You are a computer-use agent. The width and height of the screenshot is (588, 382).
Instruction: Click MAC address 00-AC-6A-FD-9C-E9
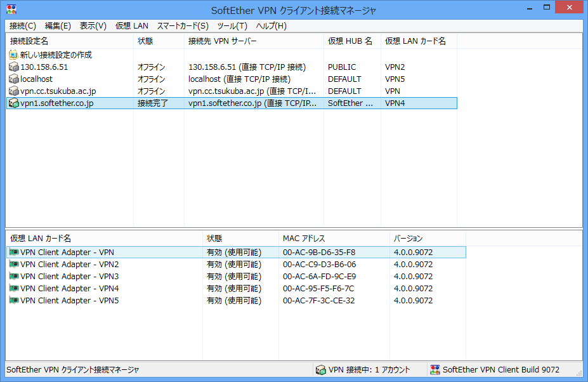pos(320,276)
